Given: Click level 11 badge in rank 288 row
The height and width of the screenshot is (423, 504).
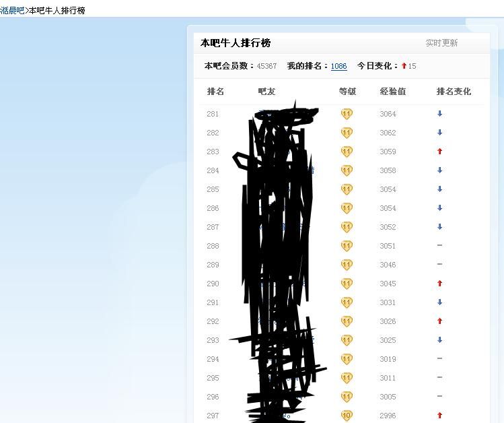Looking at the screenshot, I should [x=347, y=246].
